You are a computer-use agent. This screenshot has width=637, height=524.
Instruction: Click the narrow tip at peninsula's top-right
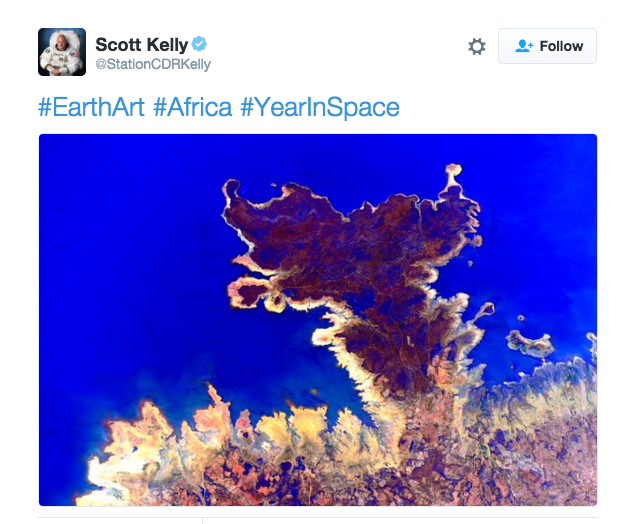tap(454, 175)
